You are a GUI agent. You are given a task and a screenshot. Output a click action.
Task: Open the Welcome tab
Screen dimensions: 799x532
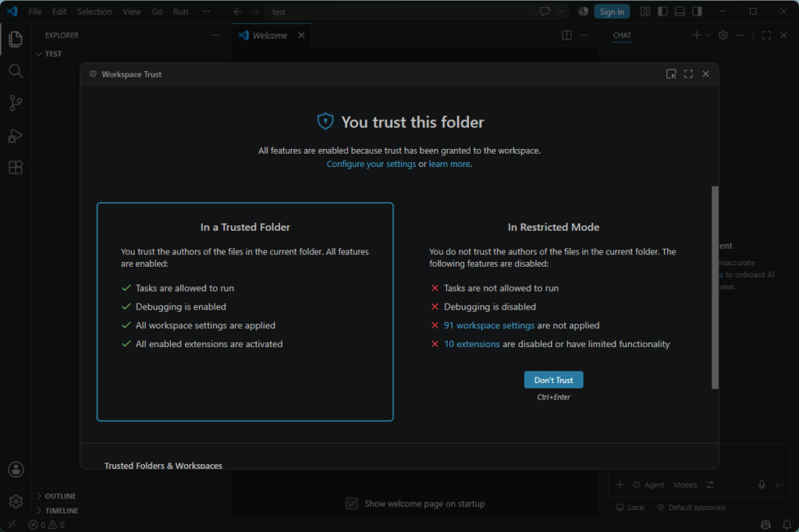[x=272, y=35]
